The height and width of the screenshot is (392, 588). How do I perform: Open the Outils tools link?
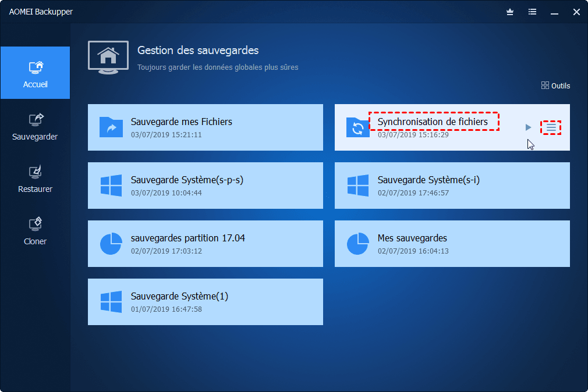(x=556, y=85)
